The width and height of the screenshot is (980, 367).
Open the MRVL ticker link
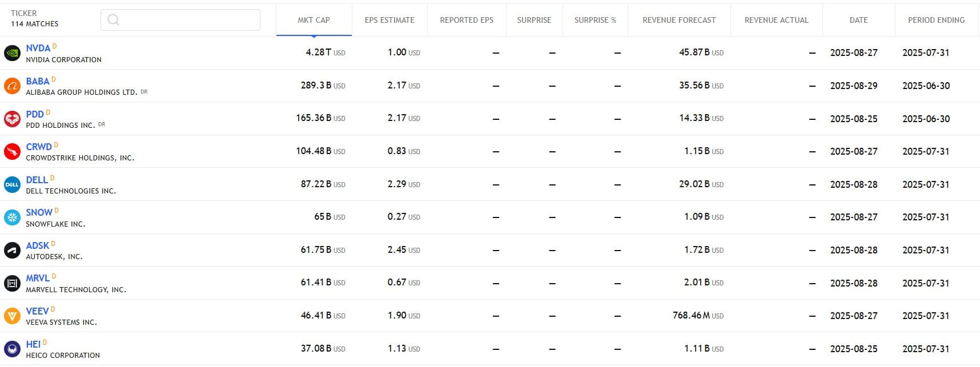[x=38, y=279]
